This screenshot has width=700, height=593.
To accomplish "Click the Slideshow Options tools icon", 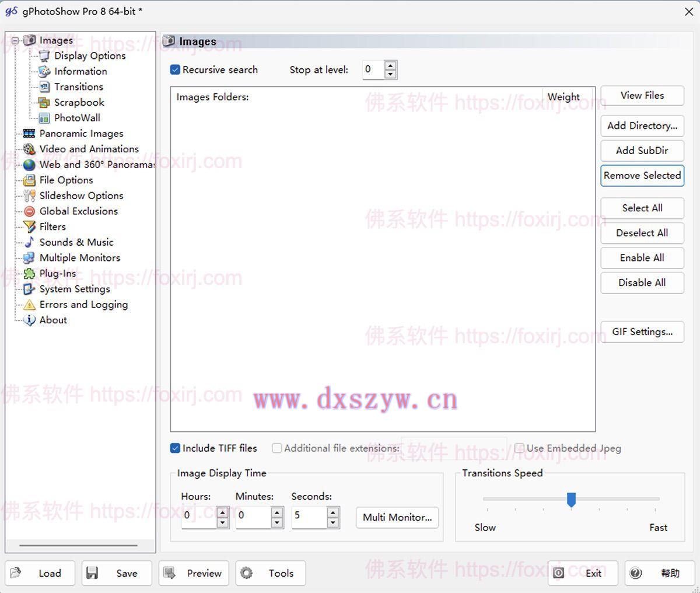I will pos(29,196).
